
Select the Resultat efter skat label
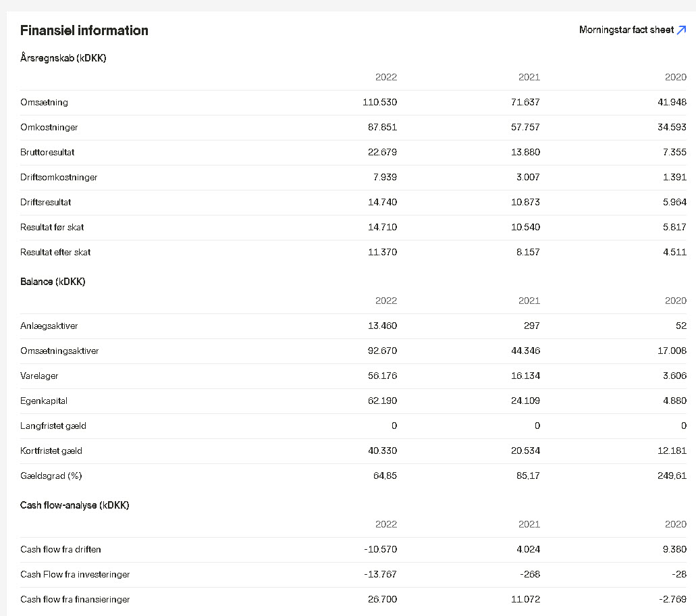tap(55, 252)
